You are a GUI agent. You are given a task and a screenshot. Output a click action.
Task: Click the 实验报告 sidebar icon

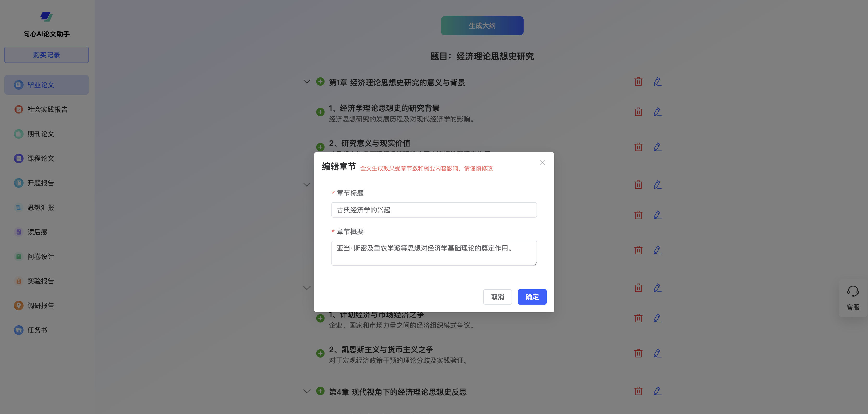(x=18, y=281)
